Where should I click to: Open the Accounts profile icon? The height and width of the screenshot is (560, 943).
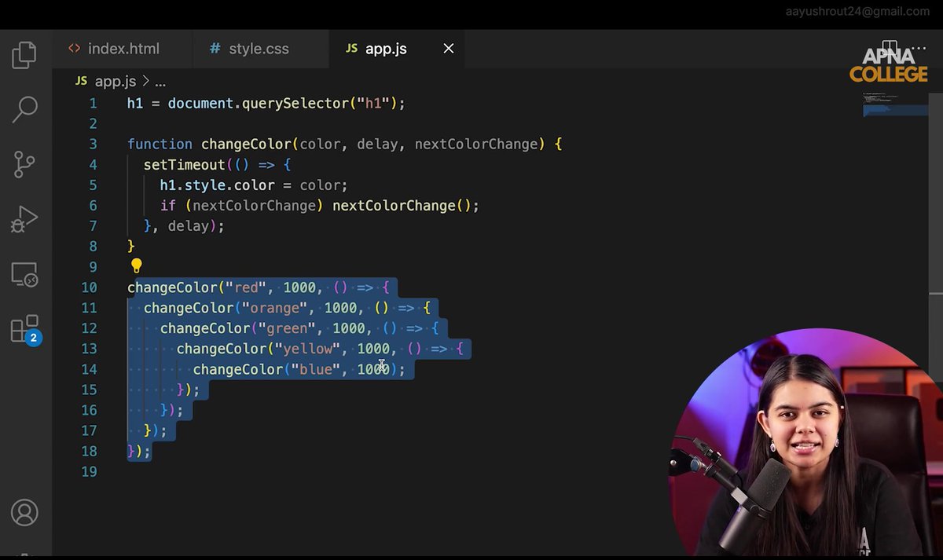point(24,513)
